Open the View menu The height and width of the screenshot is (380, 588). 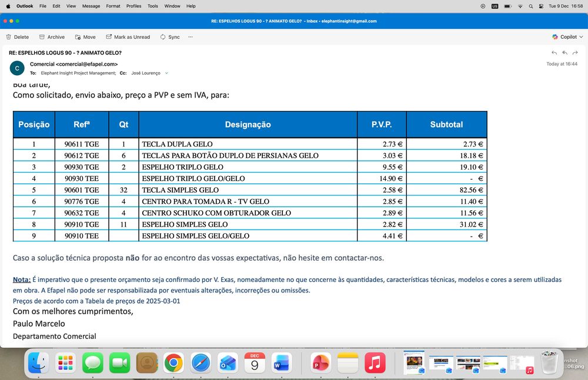[x=71, y=6]
